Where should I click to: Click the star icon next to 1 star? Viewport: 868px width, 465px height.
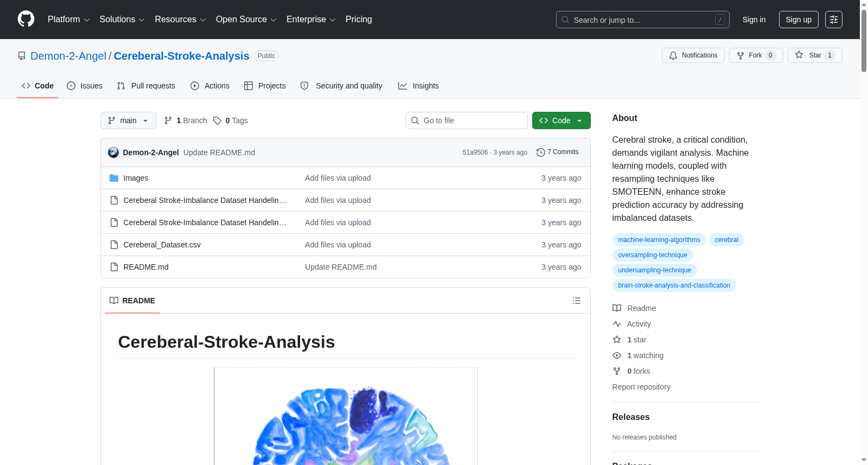(x=617, y=340)
